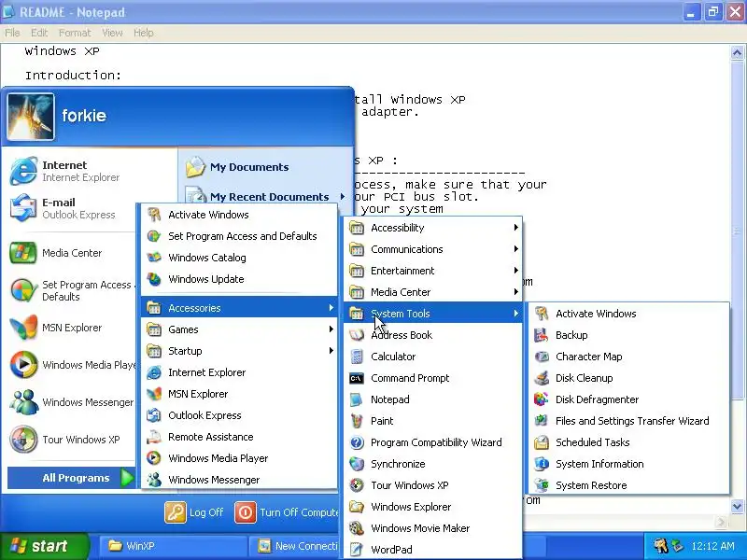This screenshot has width=747, height=560.
Task: Open Internet Explorer in All Programs list
Action: [x=239, y=372]
